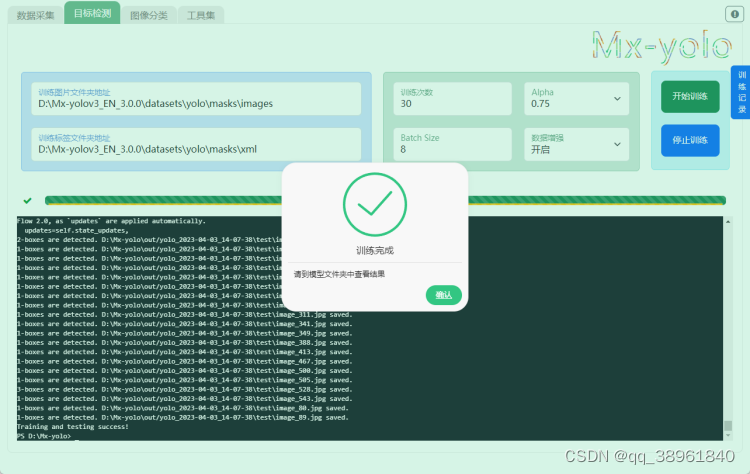Click the training progress bar

tap(385, 200)
